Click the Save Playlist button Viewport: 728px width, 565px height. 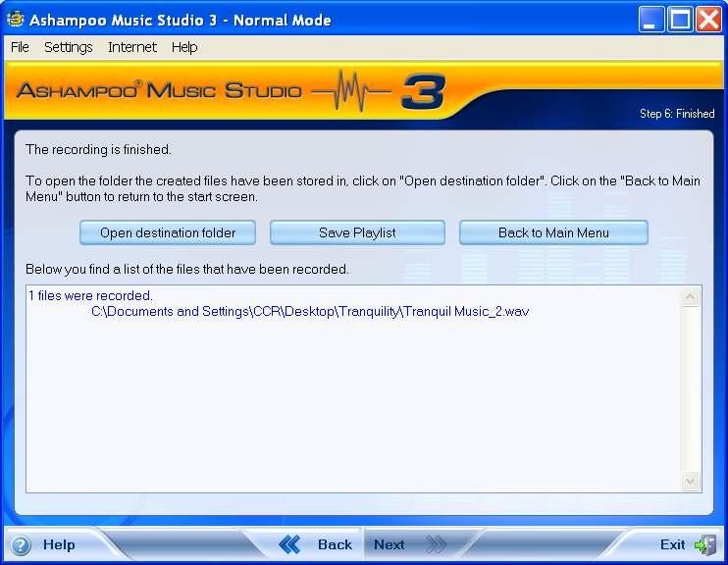point(357,232)
